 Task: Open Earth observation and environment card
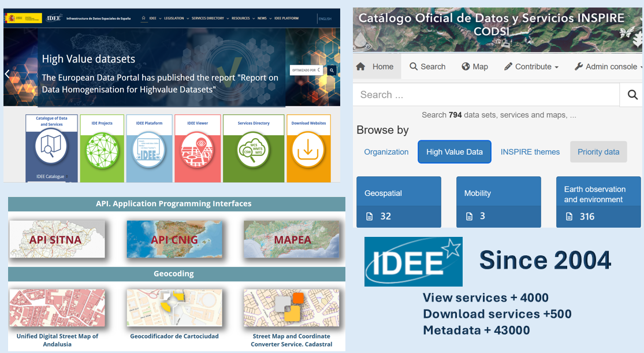point(598,202)
